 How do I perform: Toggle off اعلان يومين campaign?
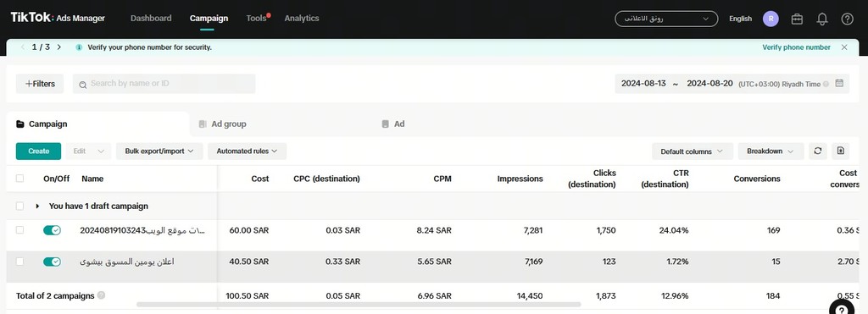pos(52,262)
